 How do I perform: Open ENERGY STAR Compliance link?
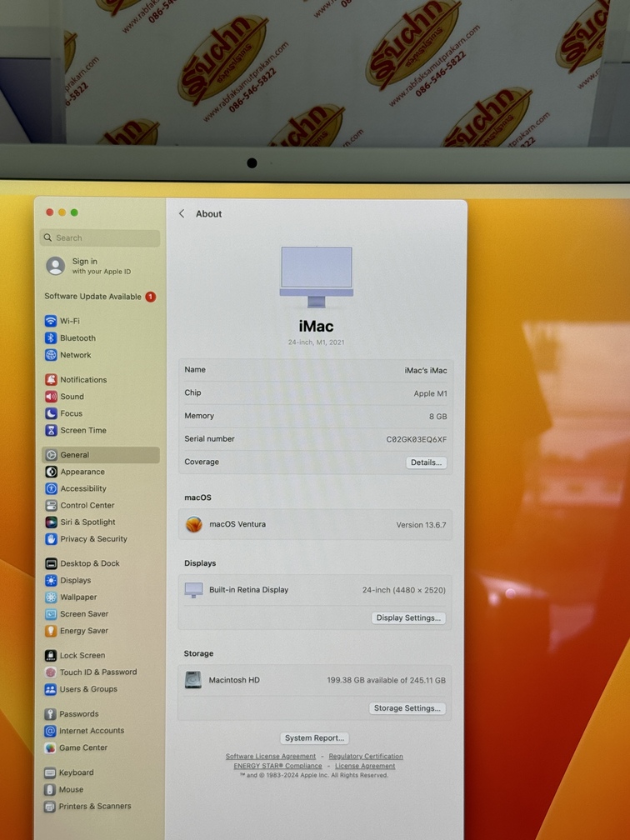pos(277,766)
